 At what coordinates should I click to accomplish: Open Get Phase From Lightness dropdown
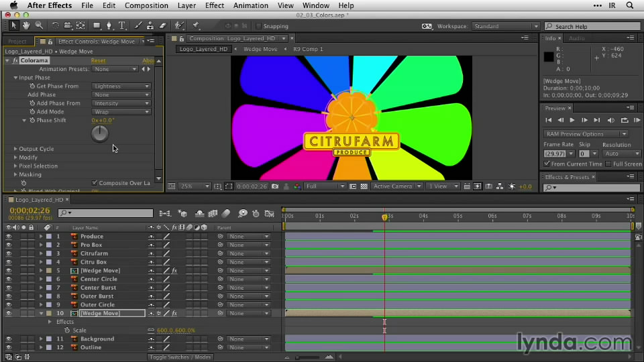tap(121, 86)
